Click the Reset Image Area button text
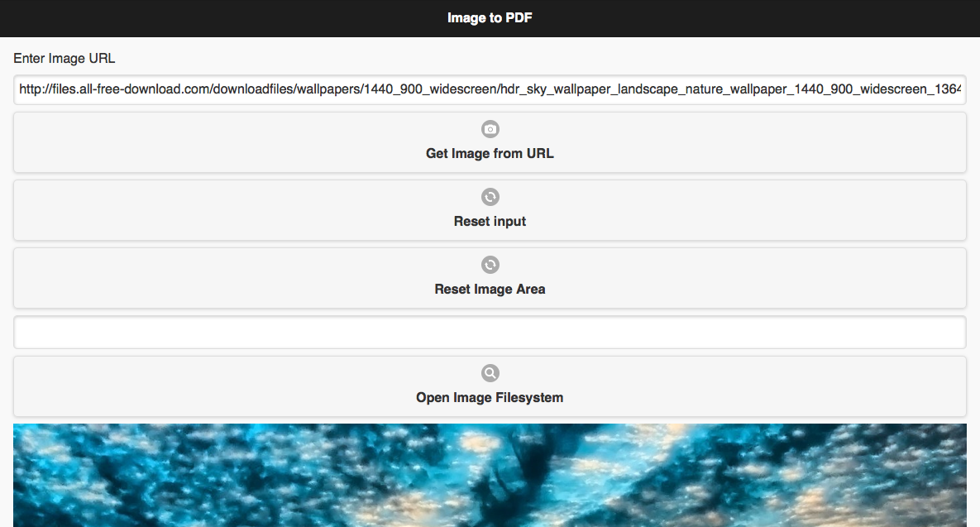The height and width of the screenshot is (527, 980). pos(490,289)
